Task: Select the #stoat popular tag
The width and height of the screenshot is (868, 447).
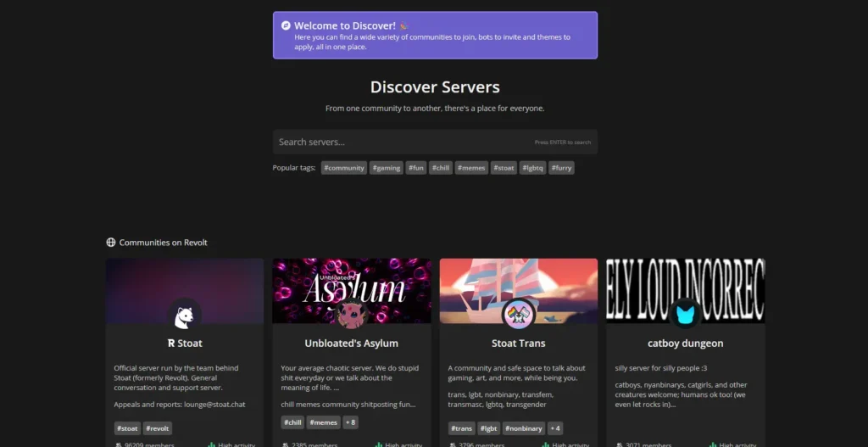Action: click(x=504, y=168)
